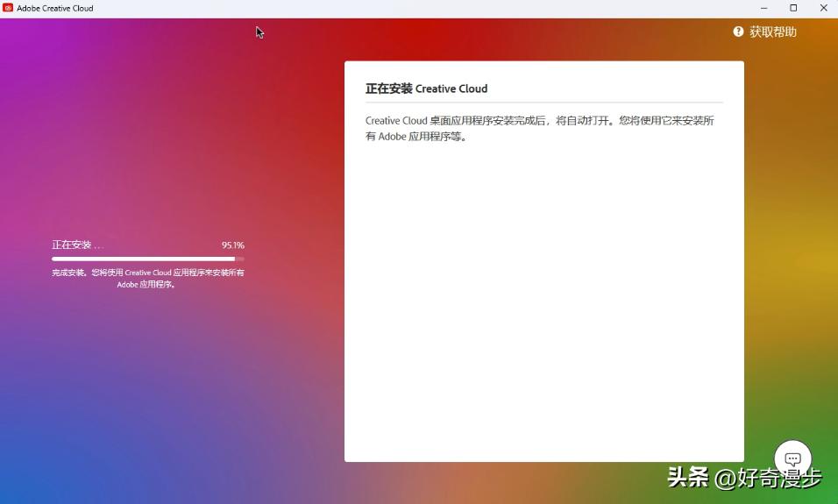Screen dimensions: 838x504
Task: Click the installation progress bar
Action: pyautogui.click(x=148, y=259)
